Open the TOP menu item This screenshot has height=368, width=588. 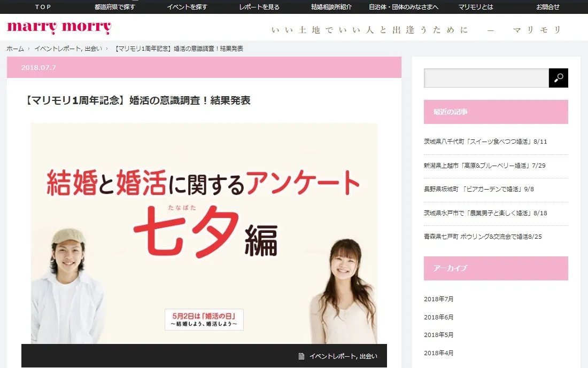pyautogui.click(x=43, y=7)
